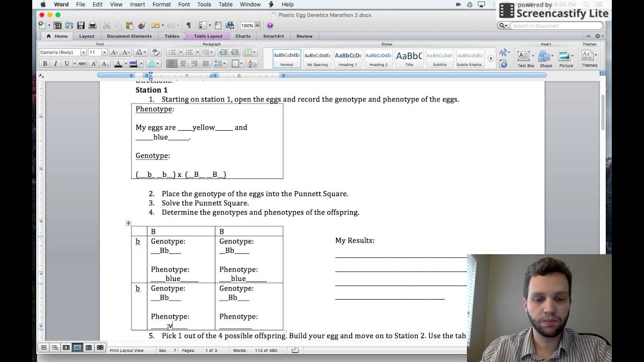Image resolution: width=644 pixels, height=362 pixels.
Task: Open the Line Spacing dropdown
Action: pos(220,64)
